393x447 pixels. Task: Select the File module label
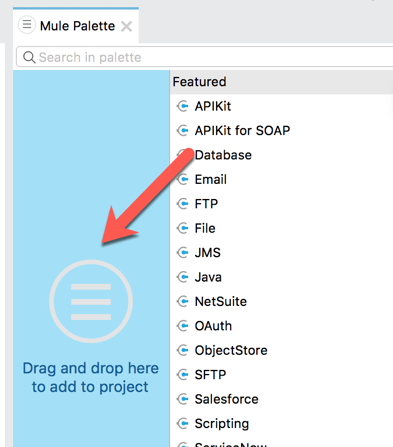(x=205, y=228)
